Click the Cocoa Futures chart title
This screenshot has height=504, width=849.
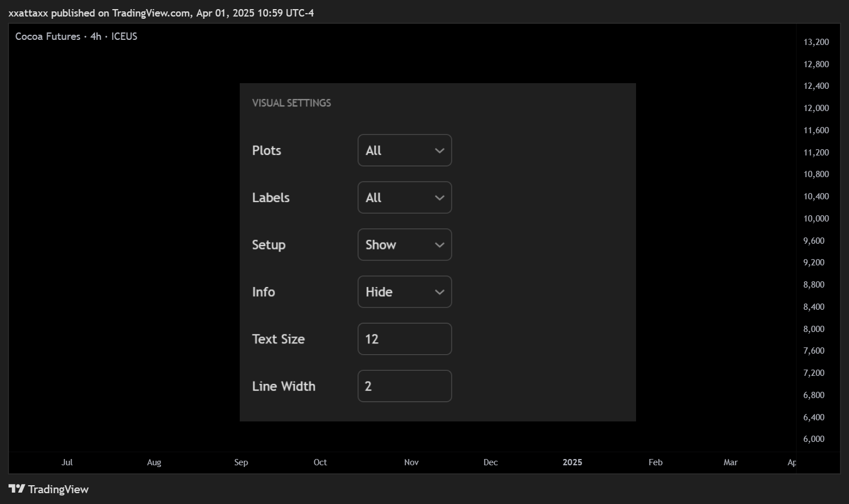[76, 36]
